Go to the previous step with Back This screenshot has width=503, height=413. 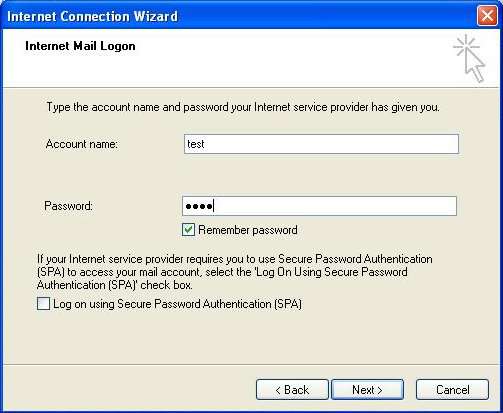pyautogui.click(x=292, y=389)
